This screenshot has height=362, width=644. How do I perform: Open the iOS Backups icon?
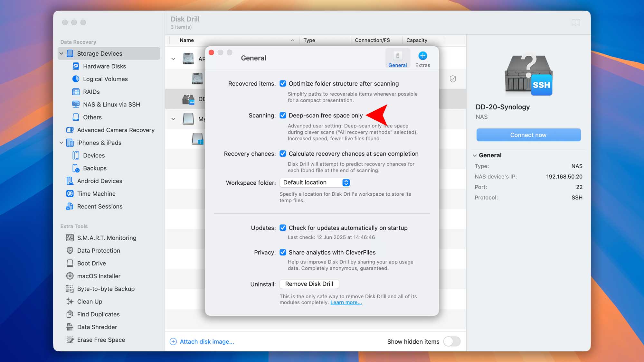click(76, 168)
